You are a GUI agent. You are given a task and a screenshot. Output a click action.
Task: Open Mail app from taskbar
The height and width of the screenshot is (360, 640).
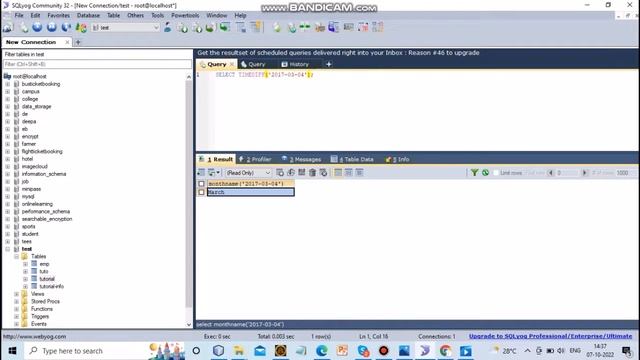260,351
